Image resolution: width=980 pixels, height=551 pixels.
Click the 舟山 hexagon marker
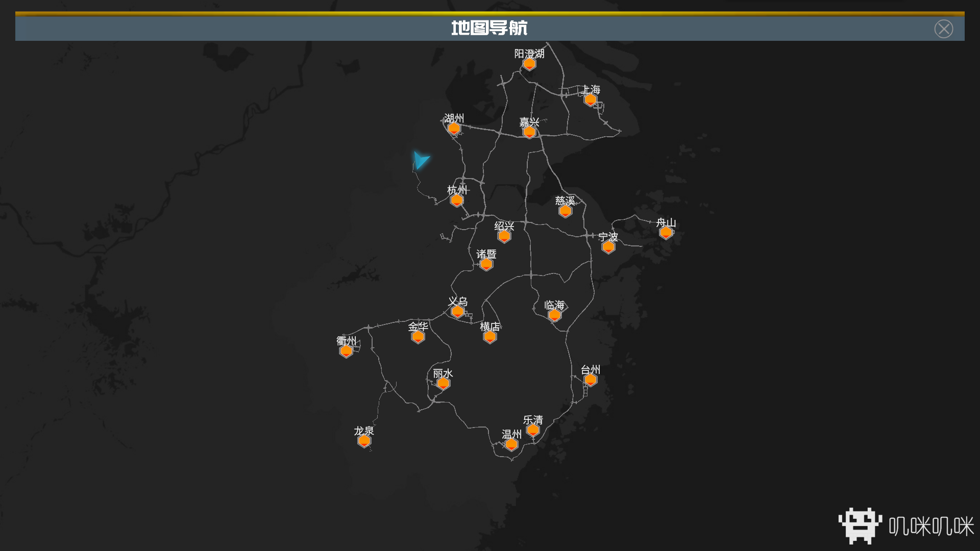click(x=666, y=233)
